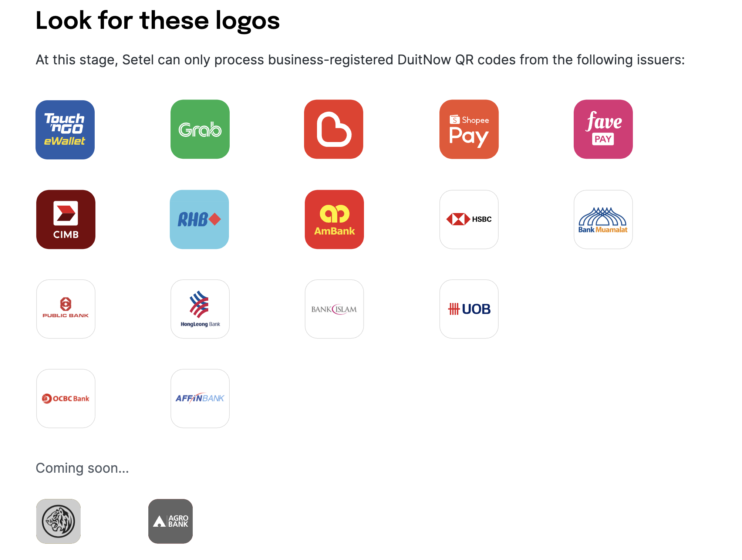Select the Hong Leong Bank logo
The height and width of the screenshot is (560, 742).
[200, 309]
